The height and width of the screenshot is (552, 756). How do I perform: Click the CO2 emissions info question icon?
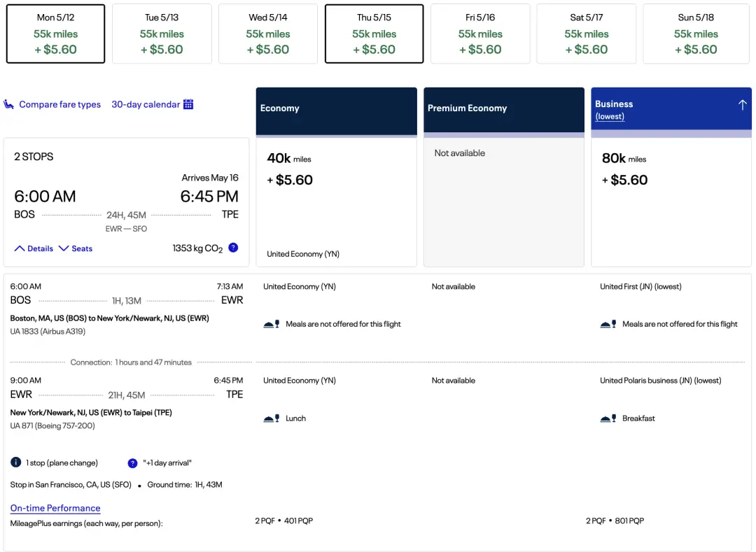click(233, 248)
